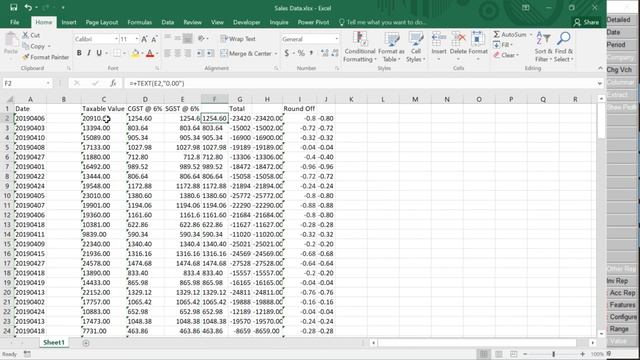Decrease font size with smaller A icon
The image size is (640, 360).
(x=154, y=39)
